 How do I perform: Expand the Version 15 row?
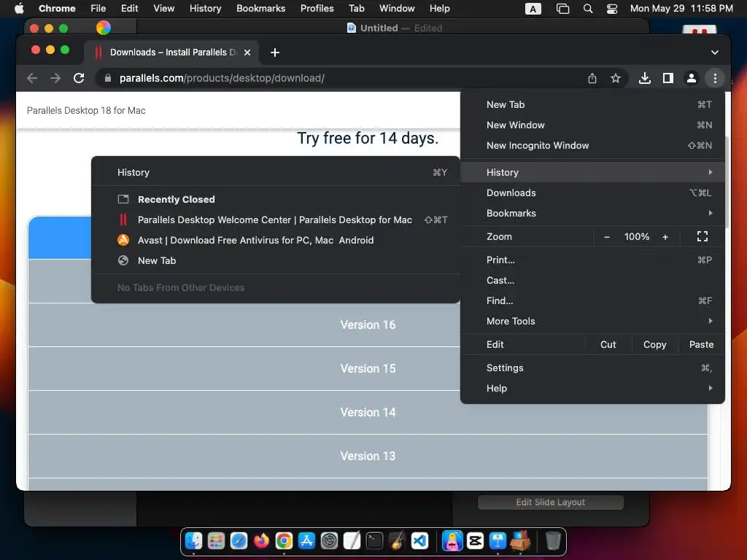coord(368,368)
